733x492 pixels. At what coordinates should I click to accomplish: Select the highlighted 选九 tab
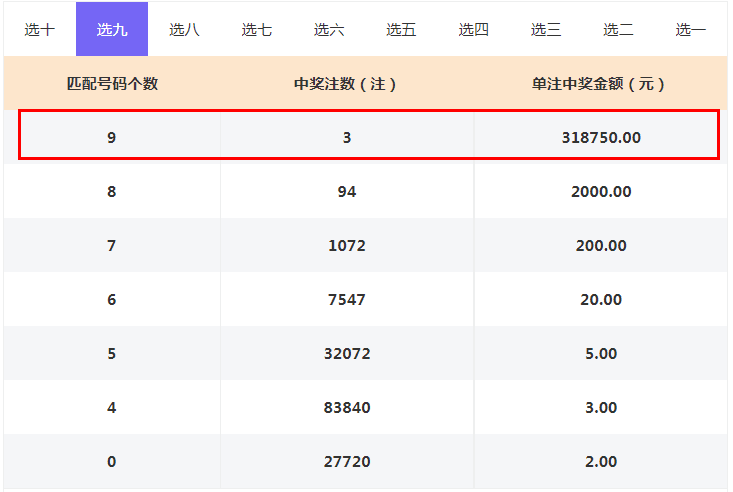112,29
